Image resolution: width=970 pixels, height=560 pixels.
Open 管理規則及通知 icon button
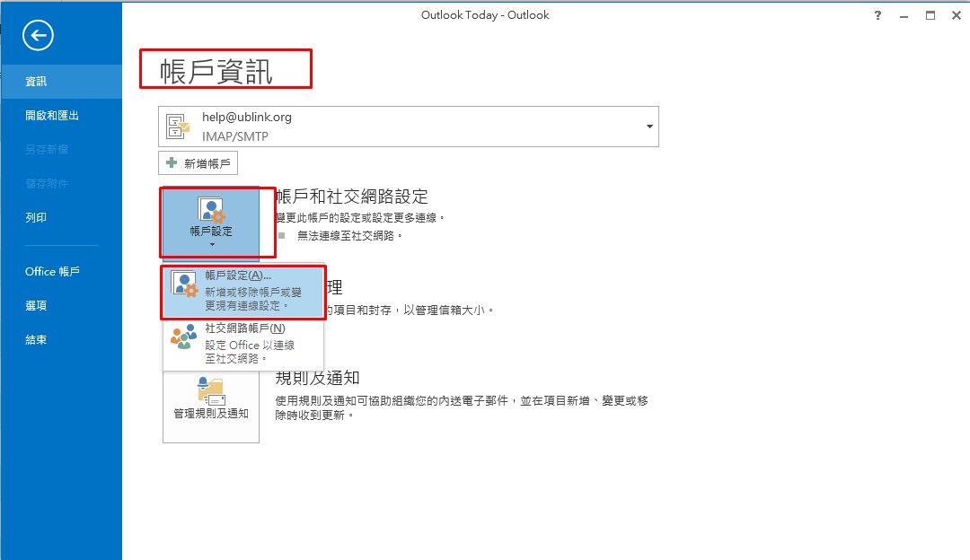(211, 399)
